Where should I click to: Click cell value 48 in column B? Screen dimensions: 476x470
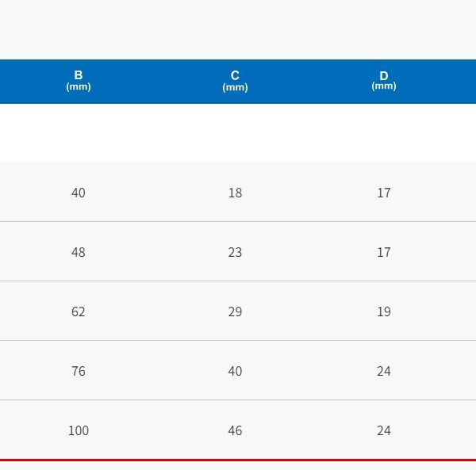tap(78, 252)
